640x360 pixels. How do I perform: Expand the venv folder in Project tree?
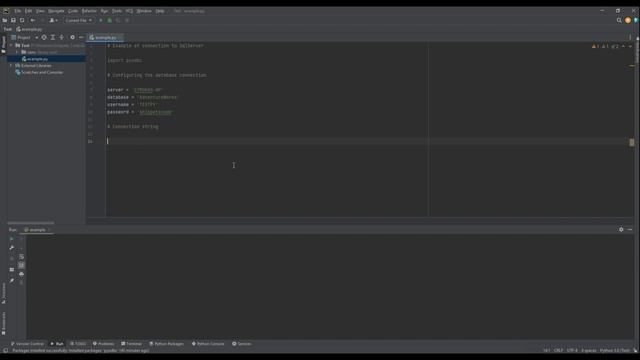click(17, 52)
